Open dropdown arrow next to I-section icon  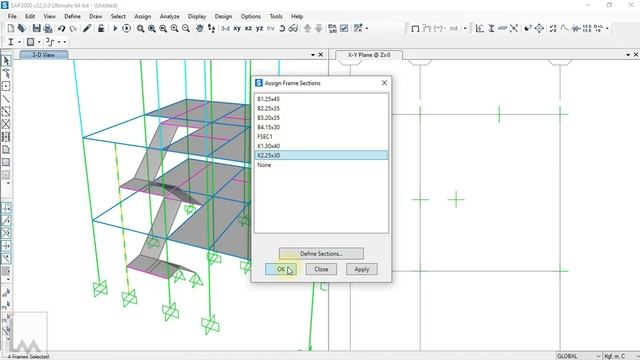(19, 42)
